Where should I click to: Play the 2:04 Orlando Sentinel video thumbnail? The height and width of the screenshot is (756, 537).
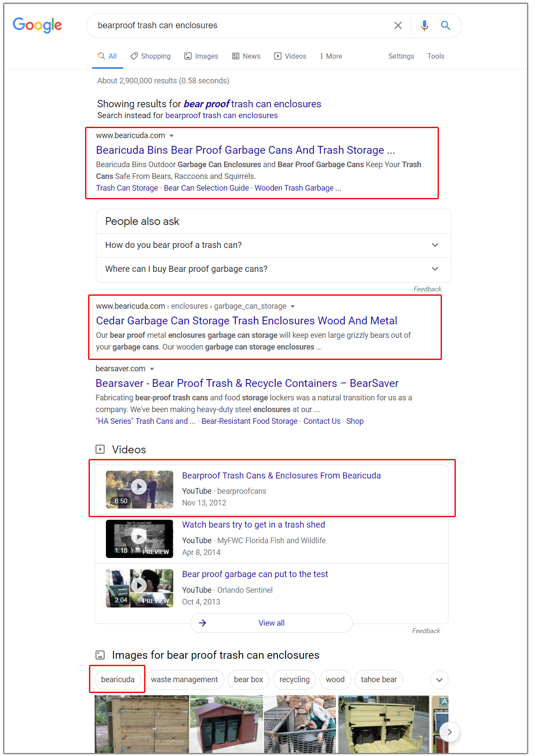pyautogui.click(x=139, y=588)
